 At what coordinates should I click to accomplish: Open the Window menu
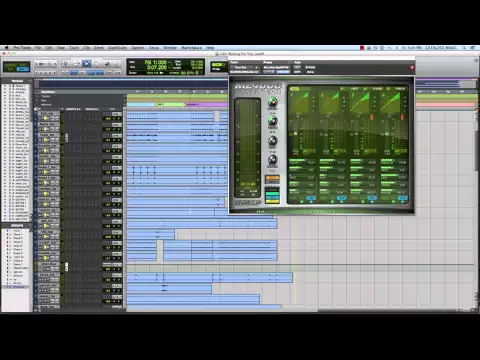(170, 48)
